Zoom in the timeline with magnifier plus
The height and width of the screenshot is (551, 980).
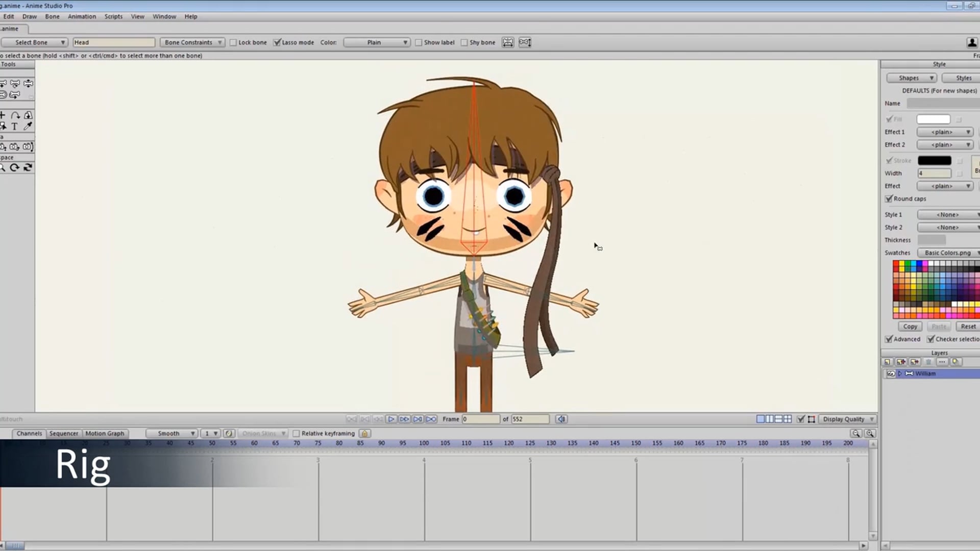[870, 433]
